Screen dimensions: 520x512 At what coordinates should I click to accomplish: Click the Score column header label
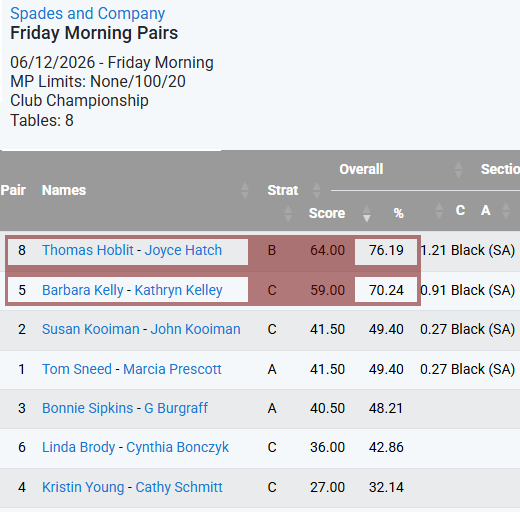(327, 213)
